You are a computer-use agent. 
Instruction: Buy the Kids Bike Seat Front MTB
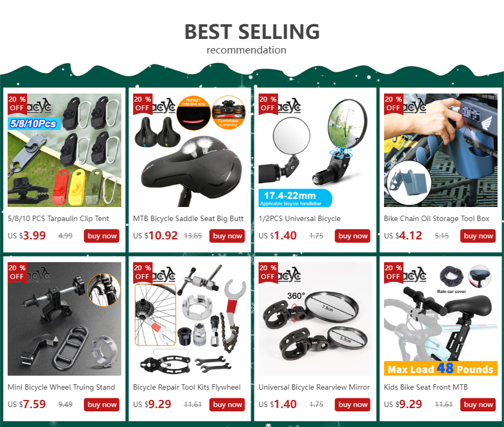click(x=478, y=404)
